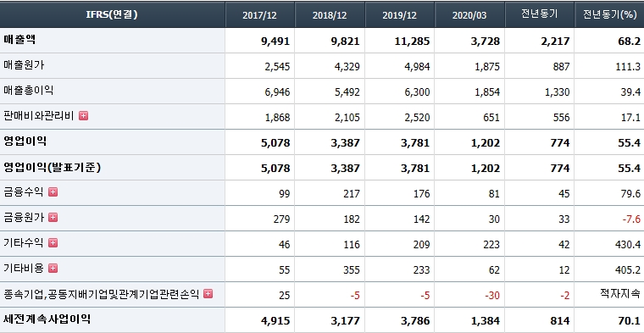Click 기타비용 2018/12 value 355
This screenshot has height=333, width=644.
(x=352, y=270)
